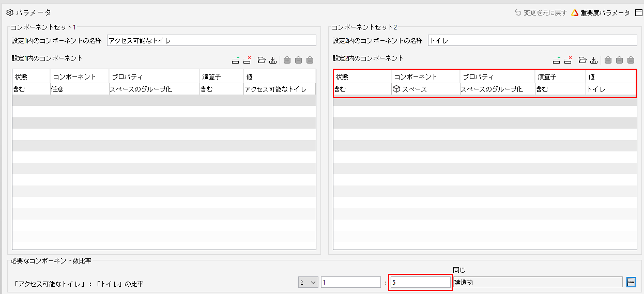Delete row icon in component set 1 toolbar
This screenshot has width=644, height=294.
click(247, 60)
